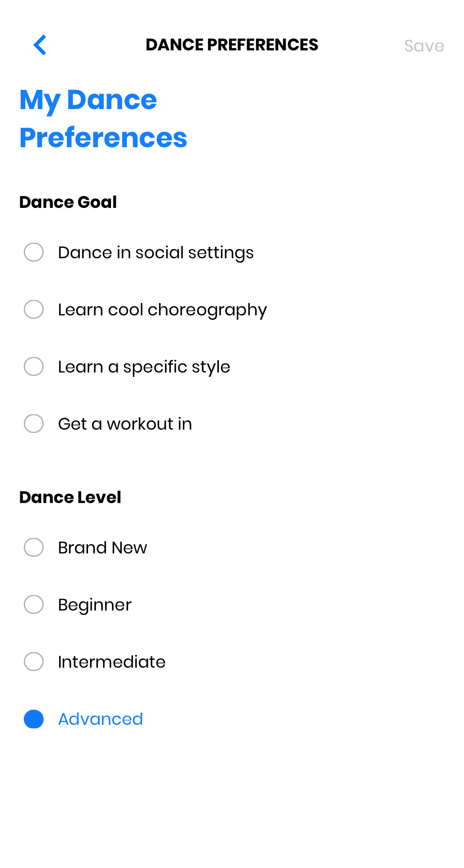
Task: Tap the 'My Dance Preferences' blue heading
Action: click(103, 119)
